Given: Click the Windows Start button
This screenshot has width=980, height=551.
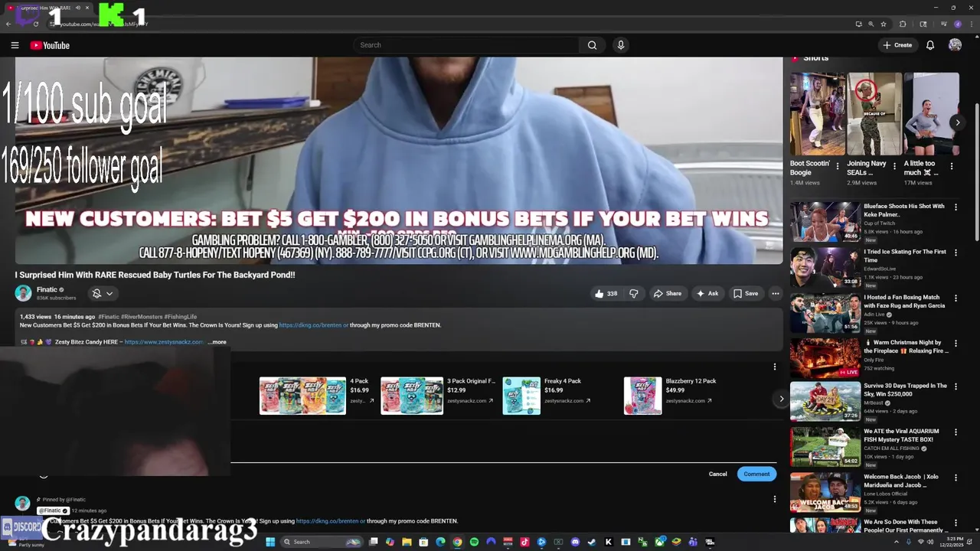Looking at the screenshot, I should (x=269, y=542).
